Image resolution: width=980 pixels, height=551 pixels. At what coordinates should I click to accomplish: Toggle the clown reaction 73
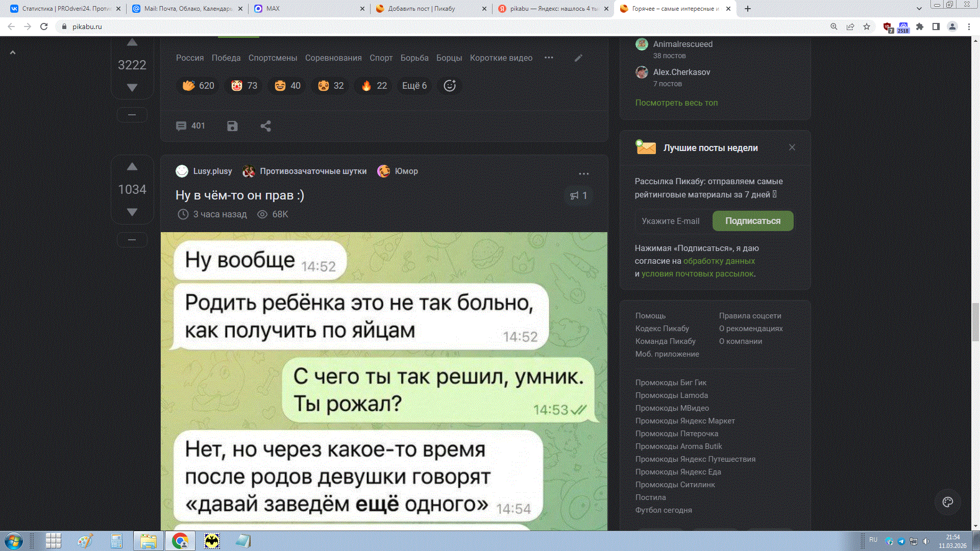pos(244,86)
